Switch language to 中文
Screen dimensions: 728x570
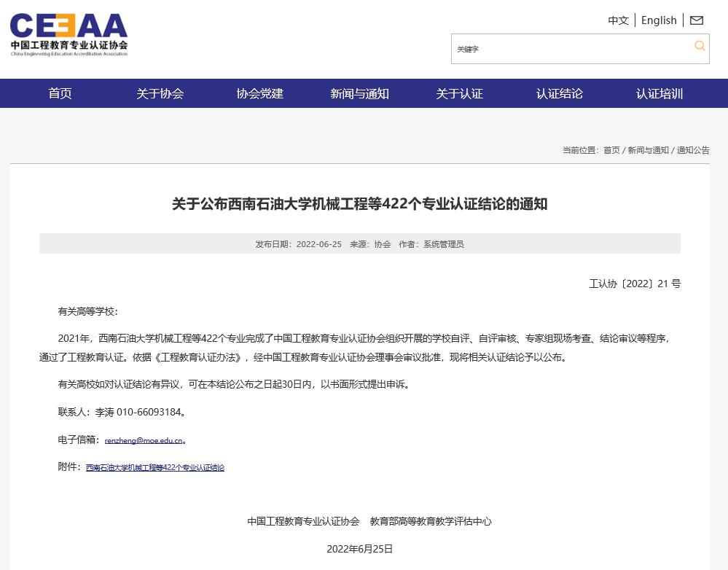pyautogui.click(x=618, y=20)
